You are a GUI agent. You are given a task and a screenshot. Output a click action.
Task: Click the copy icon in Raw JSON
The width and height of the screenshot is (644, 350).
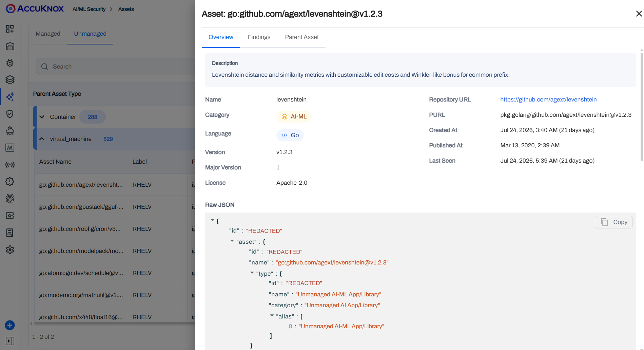604,222
